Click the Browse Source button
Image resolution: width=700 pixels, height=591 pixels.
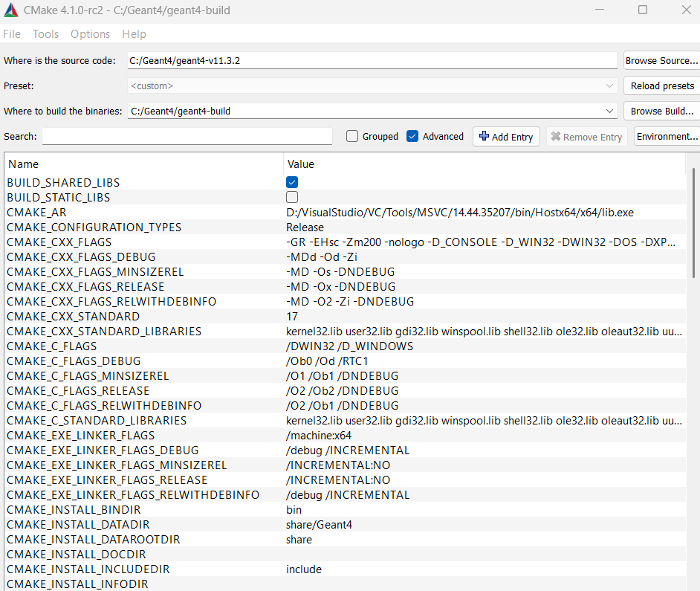pyautogui.click(x=661, y=60)
